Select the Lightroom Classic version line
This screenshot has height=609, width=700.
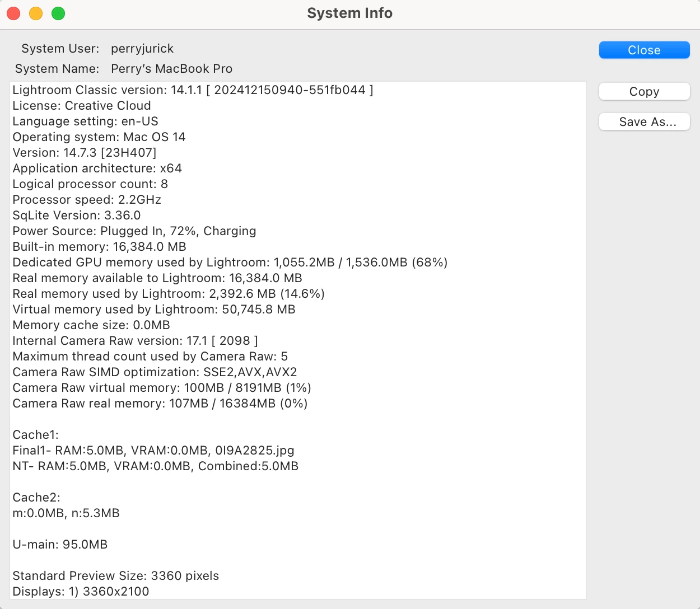tap(193, 90)
